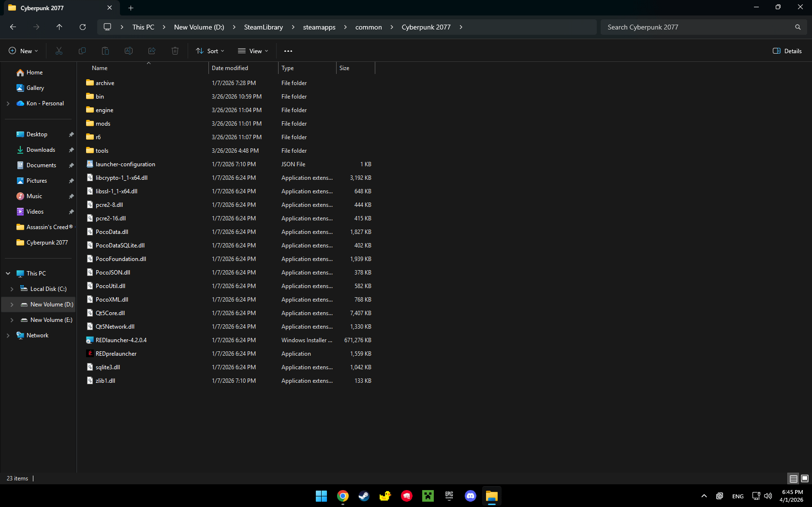Go back to previous folder
Screen dimensions: 812x507
[x=13, y=27]
